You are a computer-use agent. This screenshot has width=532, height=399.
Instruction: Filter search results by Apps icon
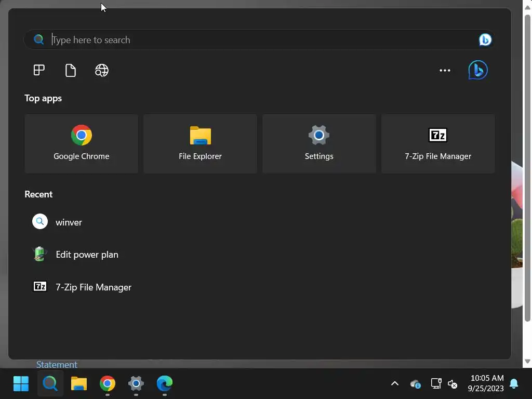click(x=39, y=70)
